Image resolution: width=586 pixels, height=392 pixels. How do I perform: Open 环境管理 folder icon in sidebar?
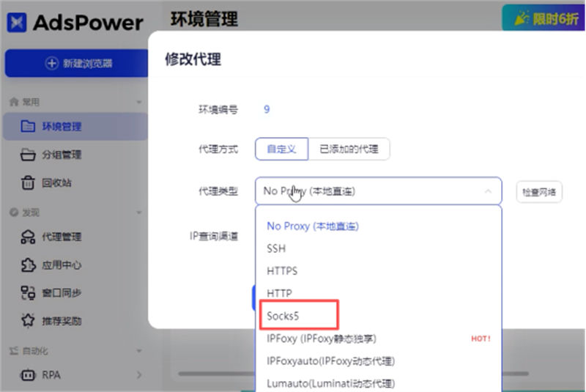click(28, 126)
